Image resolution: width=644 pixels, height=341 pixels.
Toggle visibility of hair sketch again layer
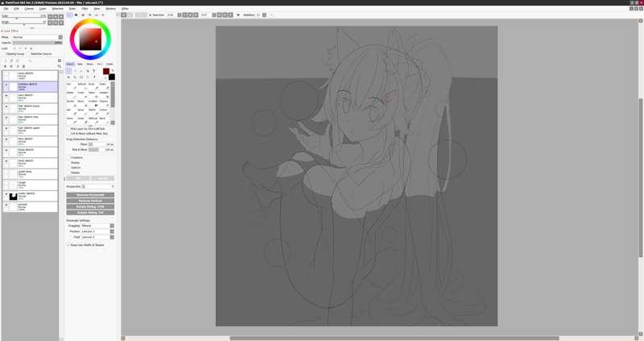(x=6, y=128)
